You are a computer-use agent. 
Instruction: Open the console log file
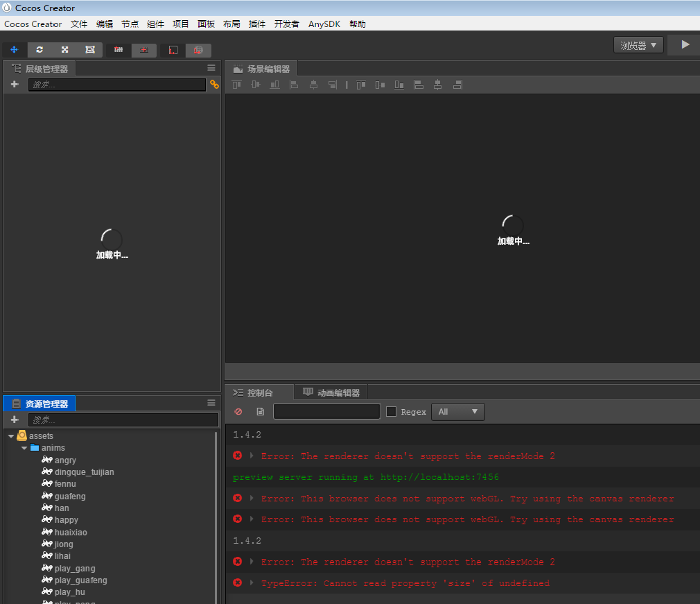[x=261, y=411]
